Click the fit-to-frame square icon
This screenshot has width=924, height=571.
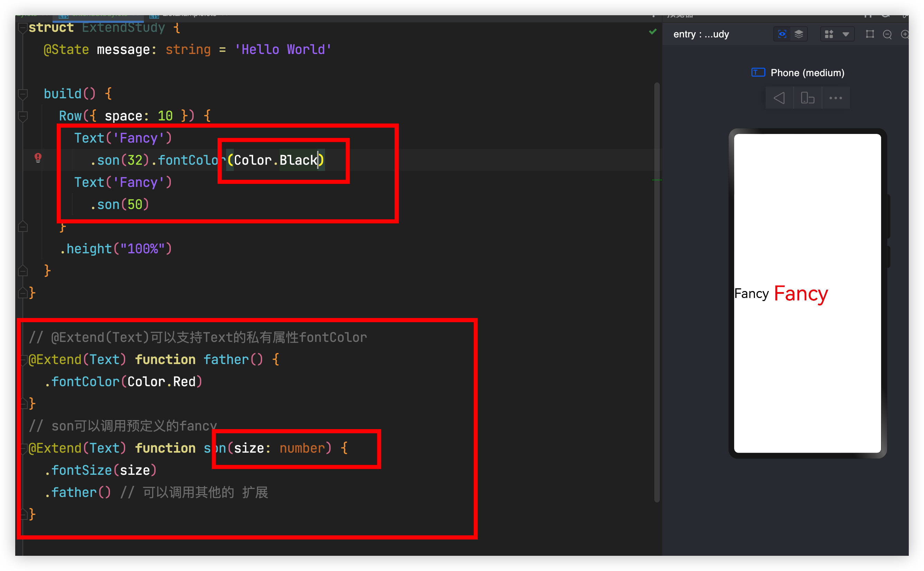[x=870, y=34]
